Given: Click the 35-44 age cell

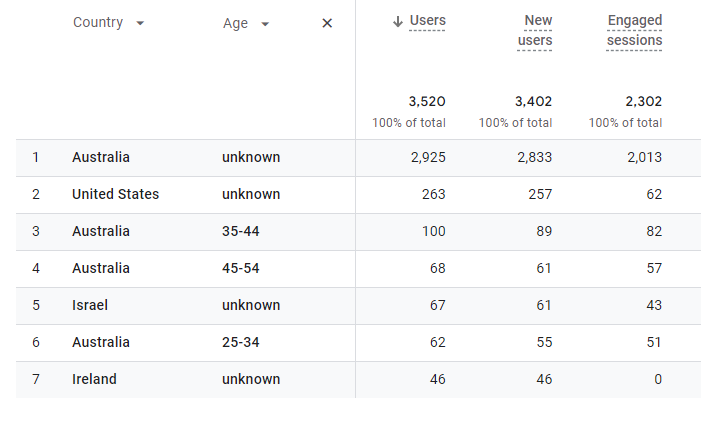Looking at the screenshot, I should [241, 232].
